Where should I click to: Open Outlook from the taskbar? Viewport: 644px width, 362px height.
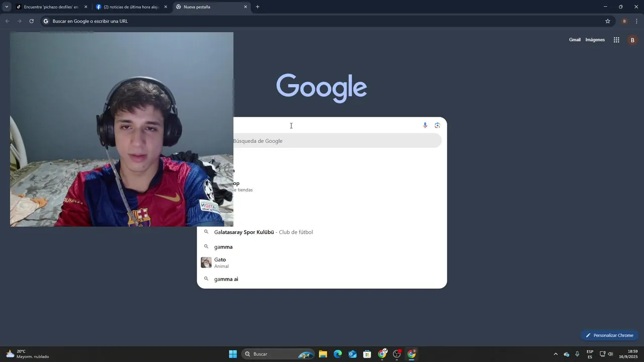[353, 354]
